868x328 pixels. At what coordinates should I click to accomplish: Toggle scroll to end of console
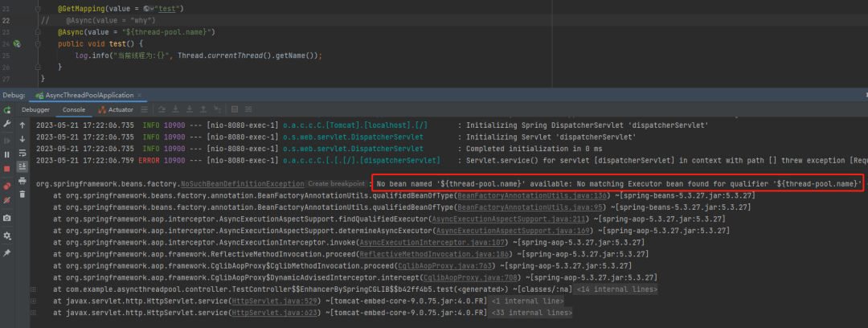[23, 166]
